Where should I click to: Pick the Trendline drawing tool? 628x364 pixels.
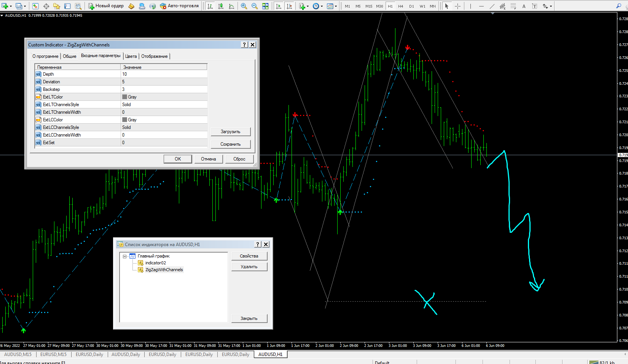click(x=492, y=6)
